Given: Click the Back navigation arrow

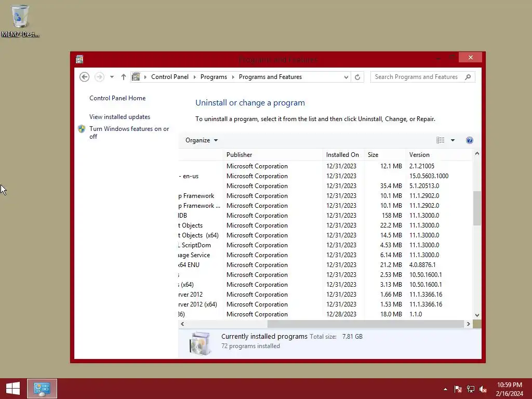Looking at the screenshot, I should [x=85, y=77].
